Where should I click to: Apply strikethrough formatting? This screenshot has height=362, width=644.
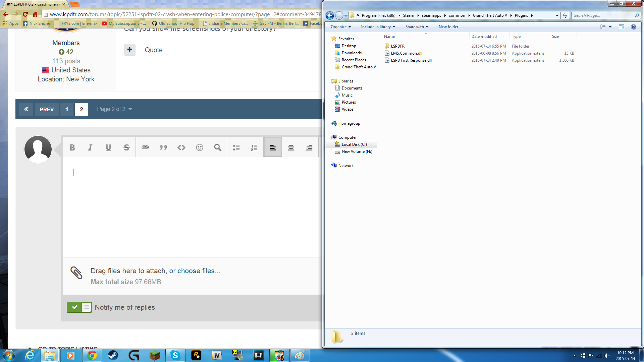point(126,147)
